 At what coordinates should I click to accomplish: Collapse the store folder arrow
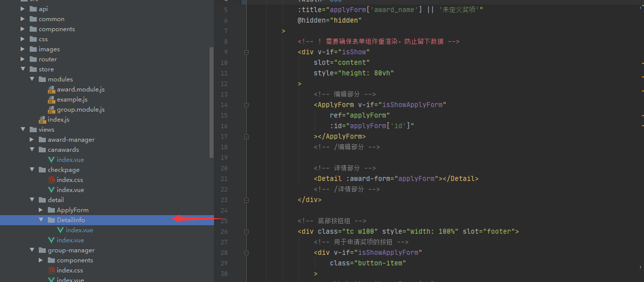pyautogui.click(x=23, y=69)
